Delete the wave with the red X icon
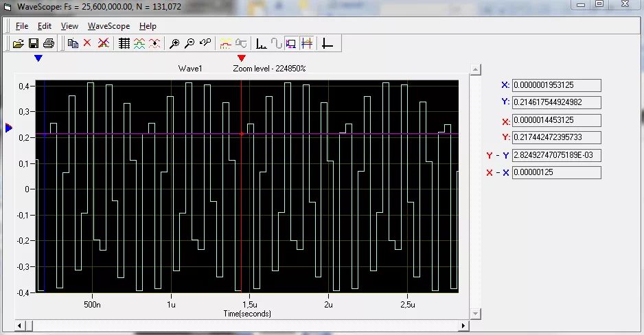Viewport: 644px width, 335px height. [x=87, y=43]
